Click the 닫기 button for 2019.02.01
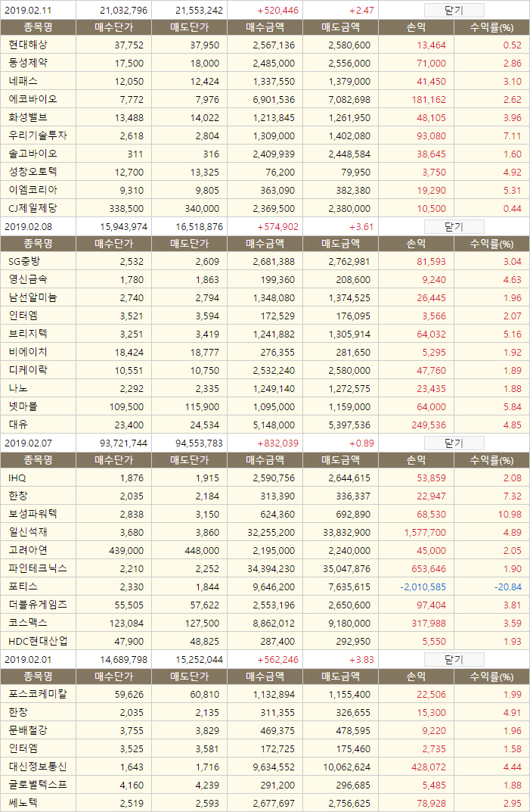This screenshot has height=812, width=530. (454, 659)
